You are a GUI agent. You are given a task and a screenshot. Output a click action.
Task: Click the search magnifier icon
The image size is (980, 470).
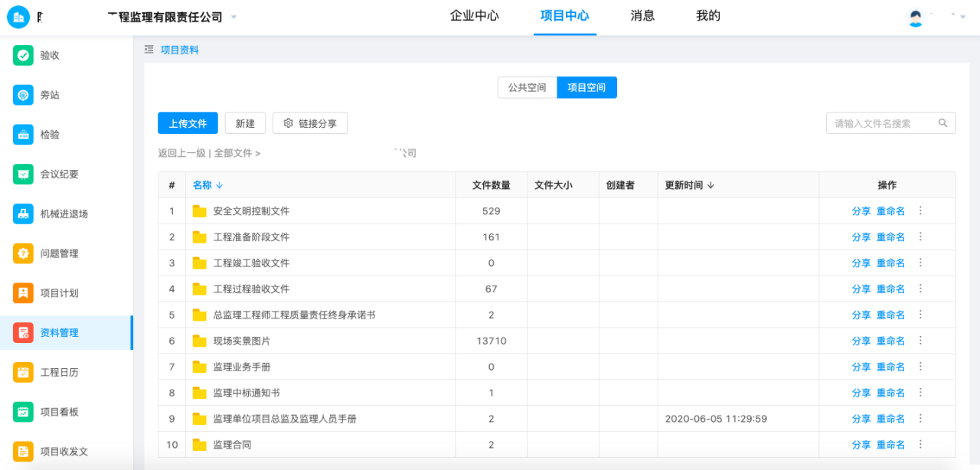(943, 123)
